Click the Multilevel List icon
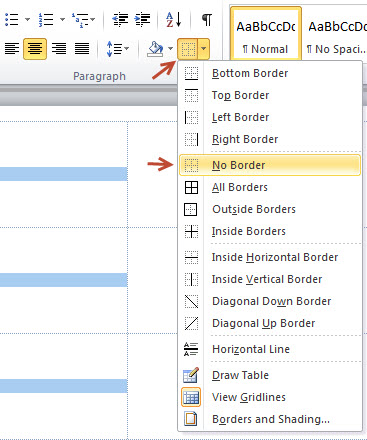 (x=80, y=20)
